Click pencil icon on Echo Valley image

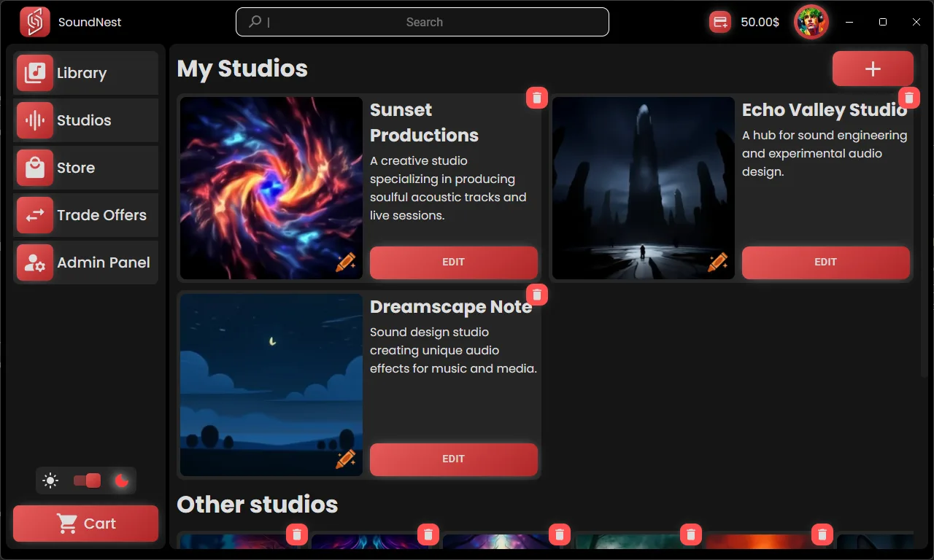coord(718,262)
